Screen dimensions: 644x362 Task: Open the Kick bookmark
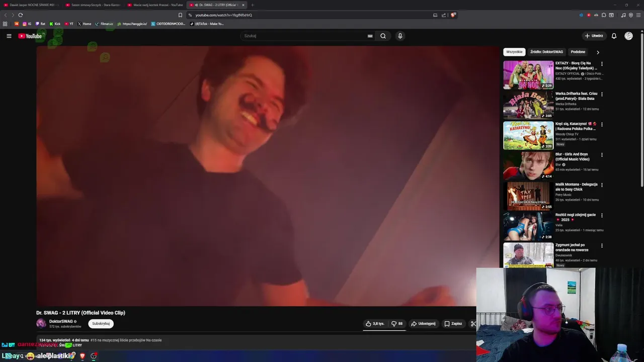coord(55,24)
